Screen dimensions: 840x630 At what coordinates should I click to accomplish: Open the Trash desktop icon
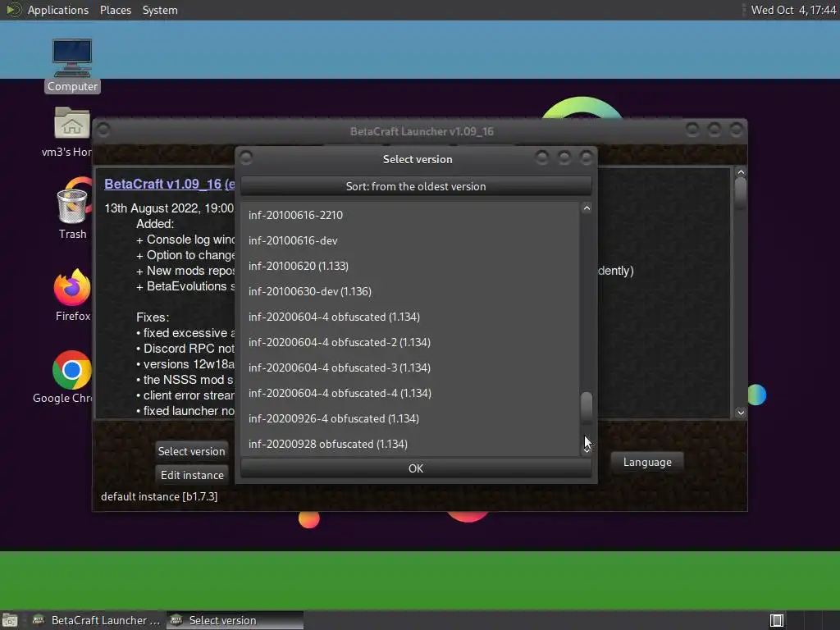[72, 205]
